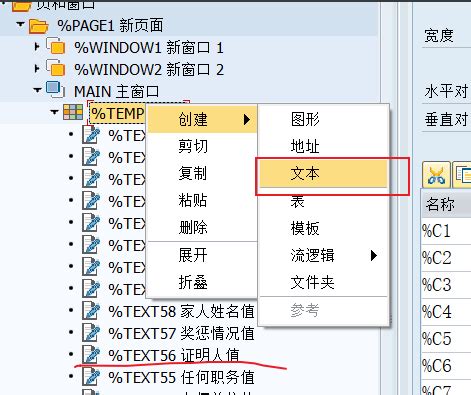Click the window icon beside %WINDOW1 新窗口 1
Viewport: 471px width, 395px height.
coord(55,46)
